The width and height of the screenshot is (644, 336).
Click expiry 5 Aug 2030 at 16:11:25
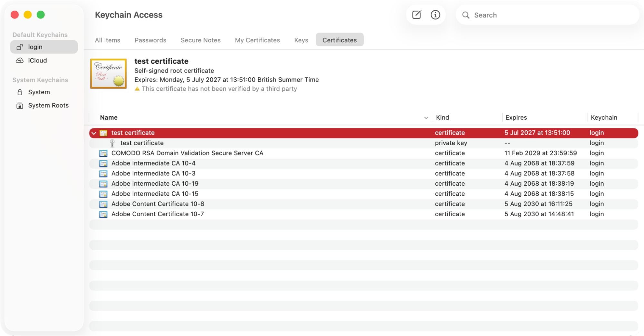coord(538,204)
